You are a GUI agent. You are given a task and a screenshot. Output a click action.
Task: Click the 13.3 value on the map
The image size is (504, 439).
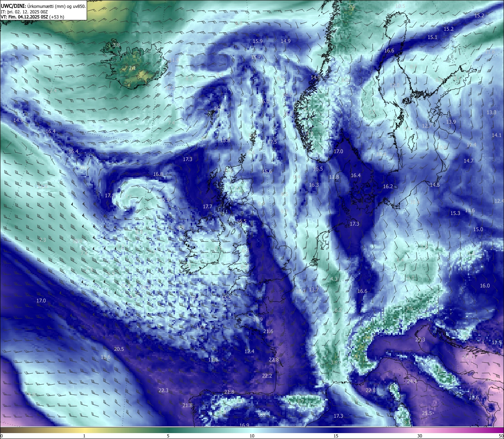491,112
